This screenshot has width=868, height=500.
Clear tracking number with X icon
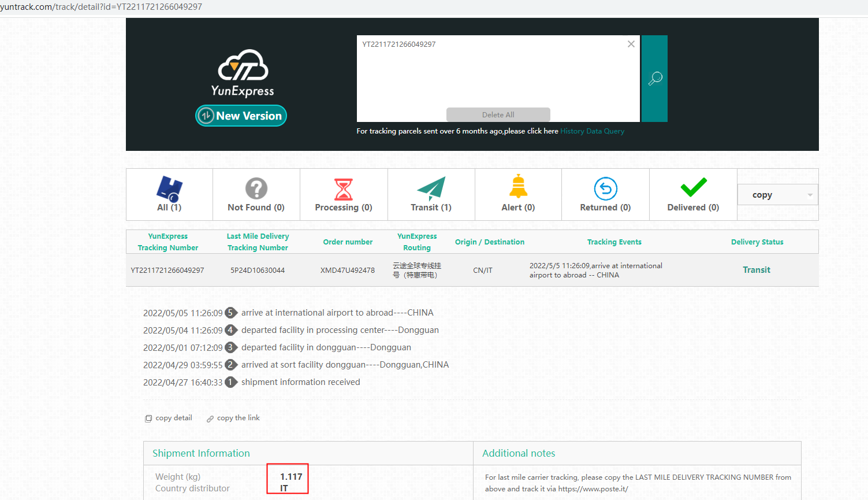pos(631,44)
